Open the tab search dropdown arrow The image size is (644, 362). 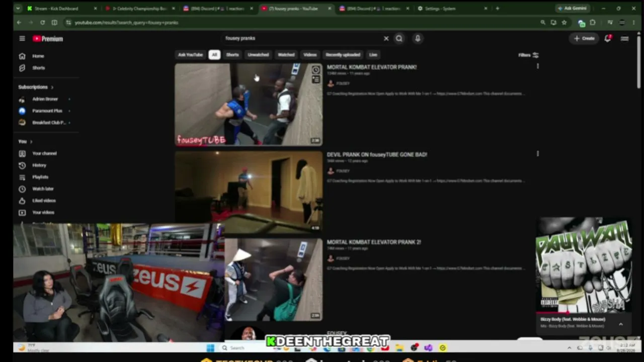18,9
